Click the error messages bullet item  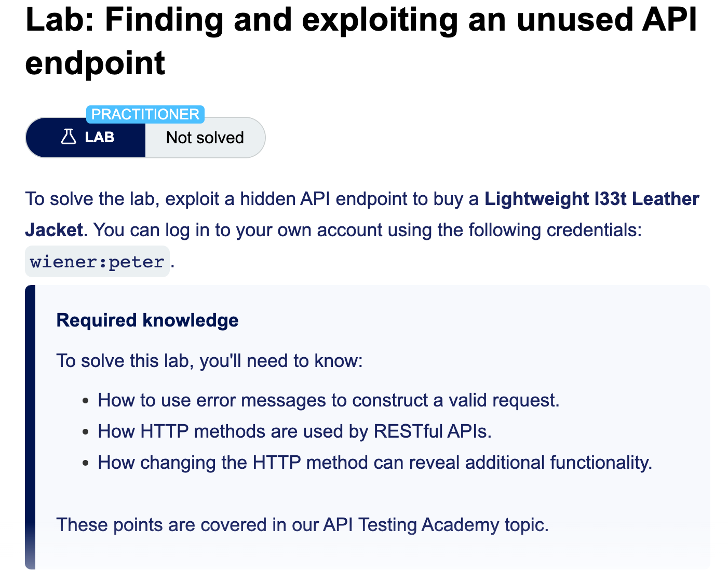click(328, 400)
